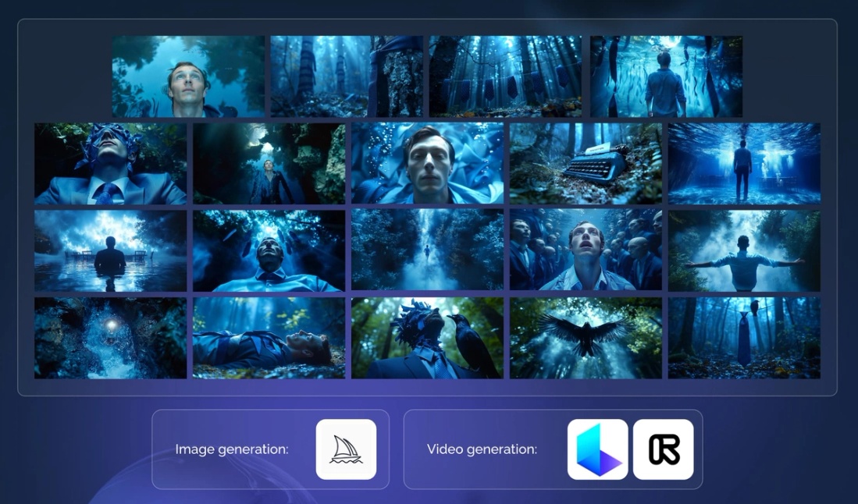The width and height of the screenshot is (858, 504).
Task: Select thumbnail of man with arms outstretched
Action: [x=744, y=250]
